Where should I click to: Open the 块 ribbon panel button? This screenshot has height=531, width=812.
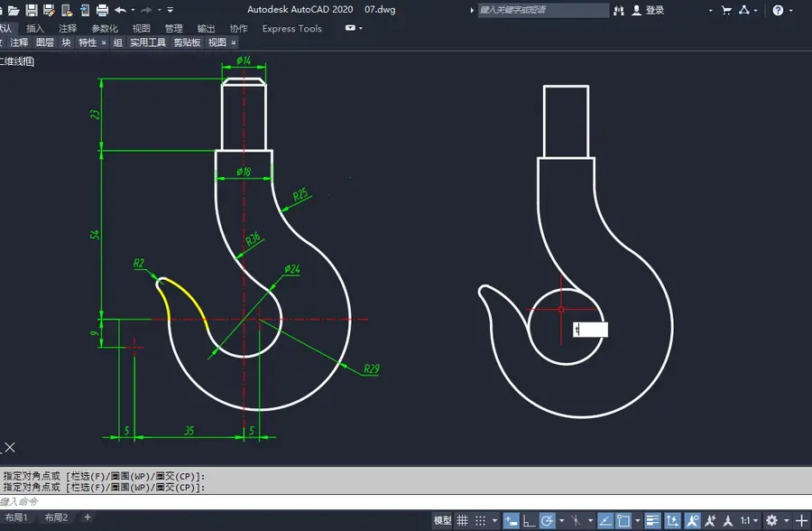point(66,42)
